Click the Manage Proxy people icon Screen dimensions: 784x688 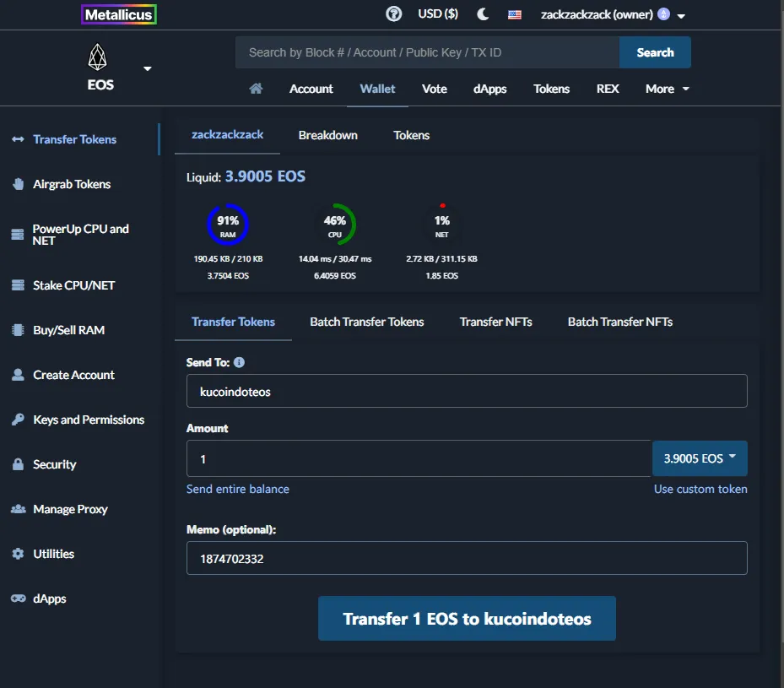(19, 509)
